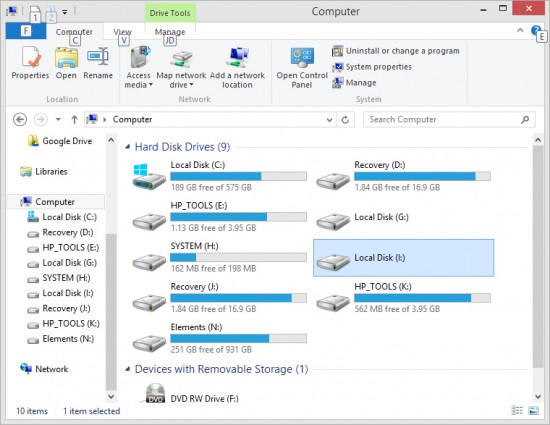The image size is (550, 425).
Task: Open the blue File tab
Action: 26,31
